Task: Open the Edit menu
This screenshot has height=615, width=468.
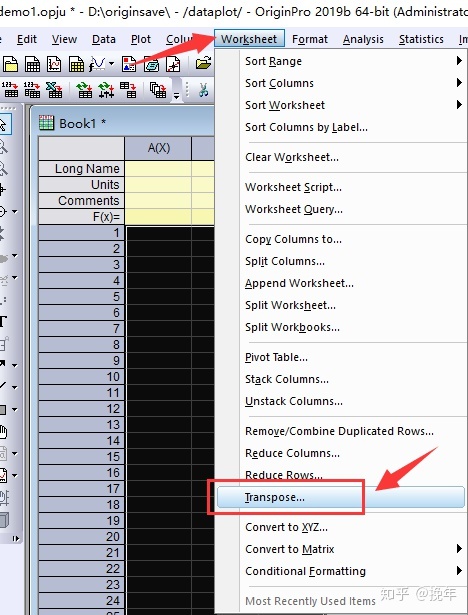Action: (x=27, y=39)
